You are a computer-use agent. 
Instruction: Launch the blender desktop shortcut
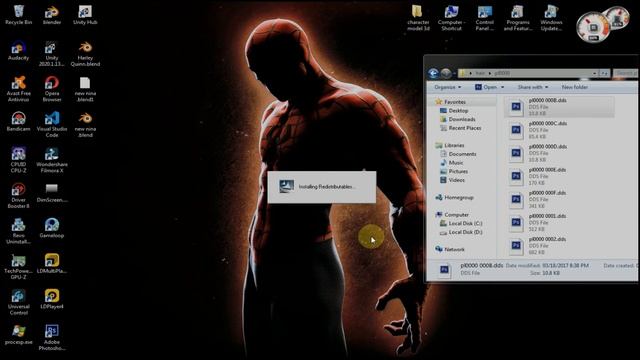click(x=52, y=15)
